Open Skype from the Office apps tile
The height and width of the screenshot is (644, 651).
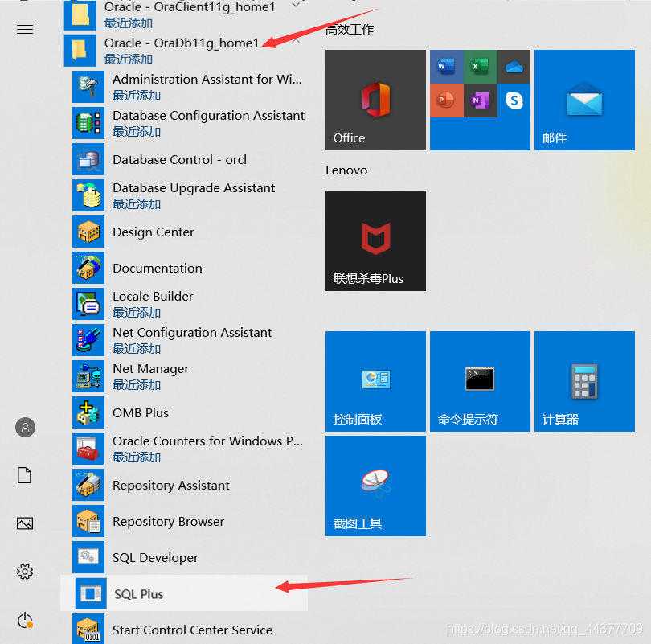pyautogui.click(x=514, y=100)
